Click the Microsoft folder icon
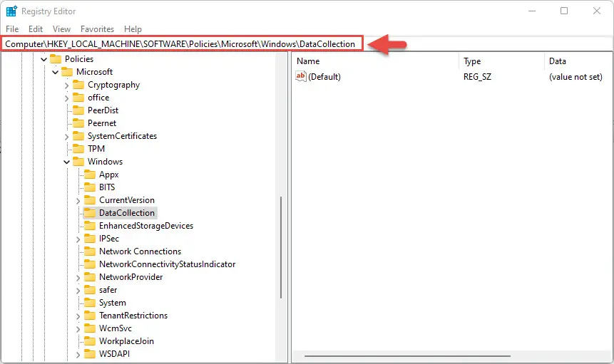The width and height of the screenshot is (614, 364). coord(67,72)
